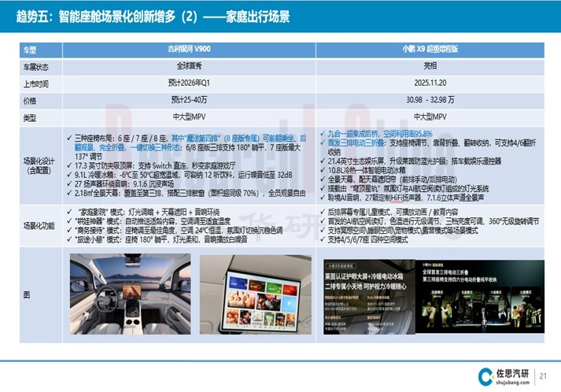The width and height of the screenshot is (561, 392).
Task: Click the 10.8L冷热一体智能电动冰箱 bullet
Action: (x=363, y=170)
